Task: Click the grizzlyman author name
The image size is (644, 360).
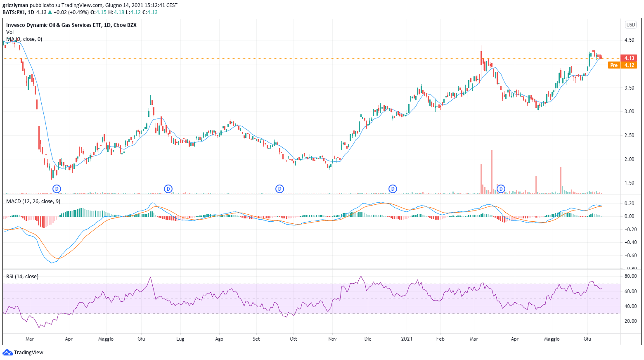Action: pos(15,5)
